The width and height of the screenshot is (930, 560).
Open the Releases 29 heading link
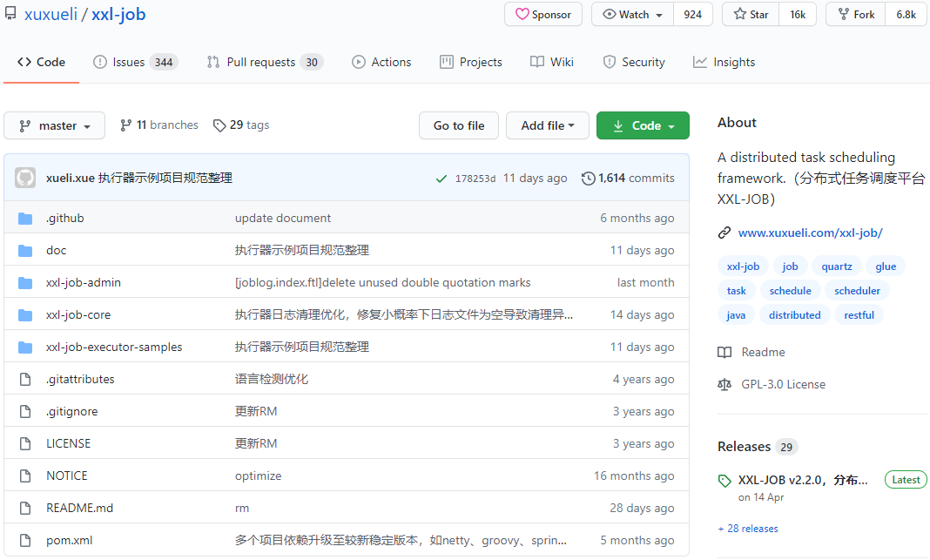click(758, 447)
